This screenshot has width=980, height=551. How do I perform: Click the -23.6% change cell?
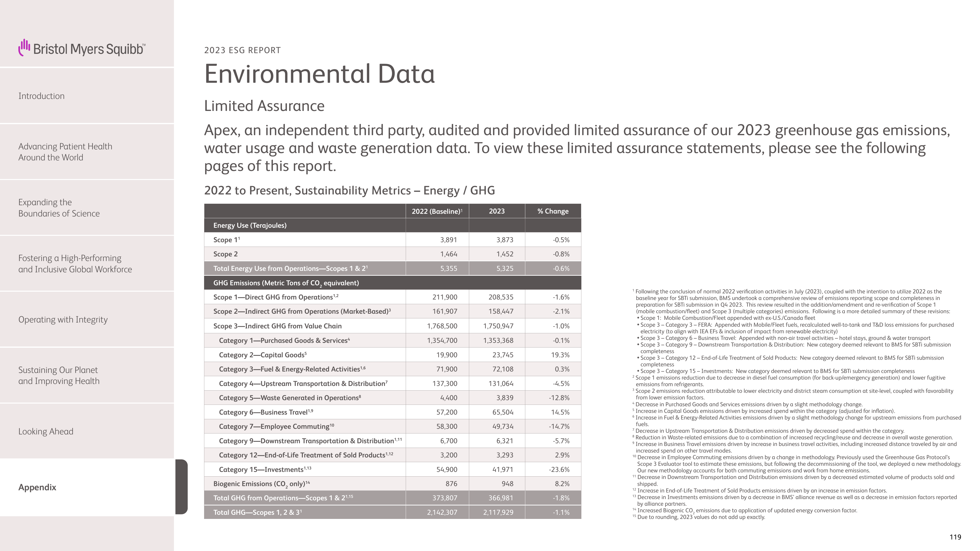(x=553, y=470)
